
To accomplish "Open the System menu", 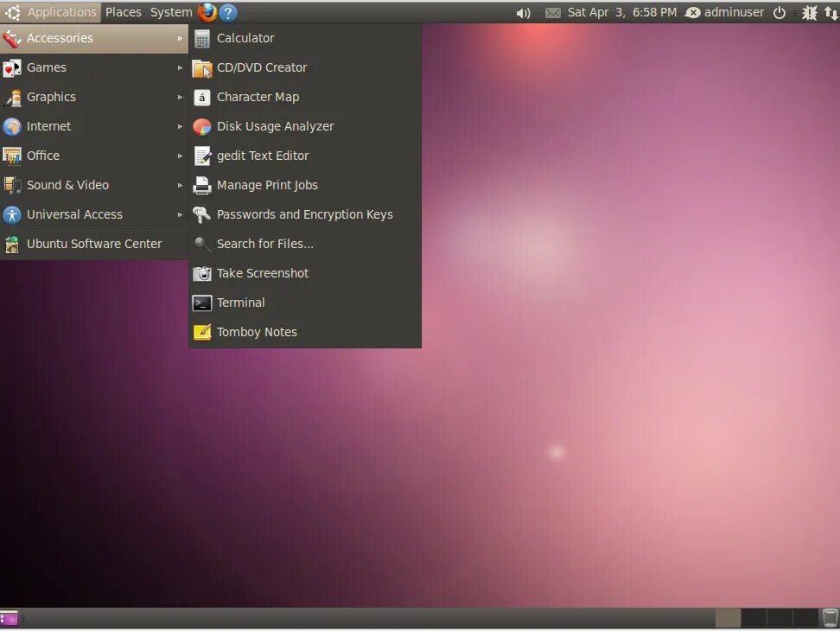I will coord(171,12).
